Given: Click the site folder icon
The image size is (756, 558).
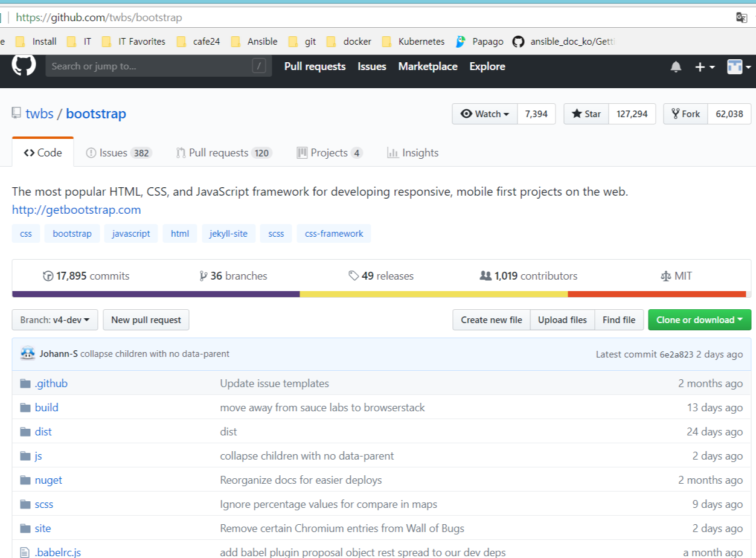Looking at the screenshot, I should 25,528.
